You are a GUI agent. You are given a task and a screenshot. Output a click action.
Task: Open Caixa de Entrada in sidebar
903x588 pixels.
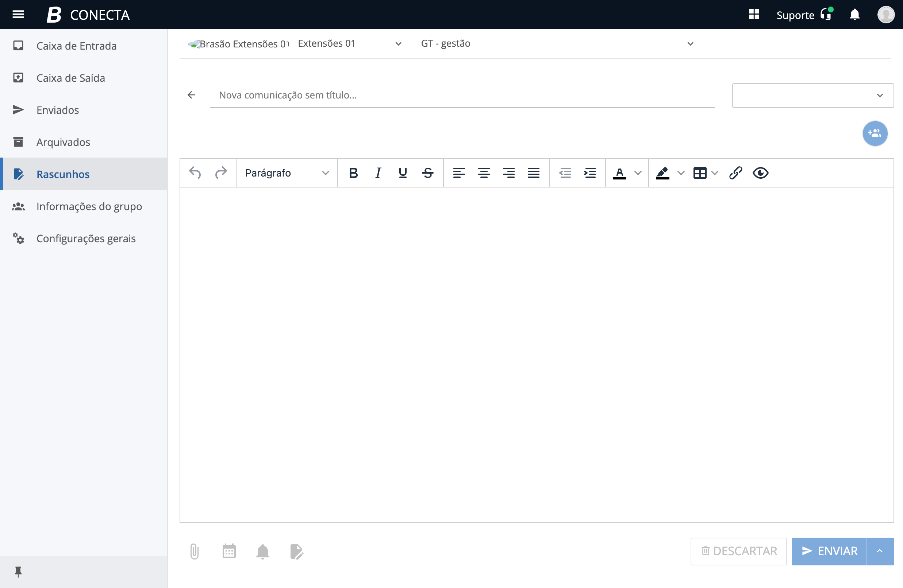coord(76,46)
